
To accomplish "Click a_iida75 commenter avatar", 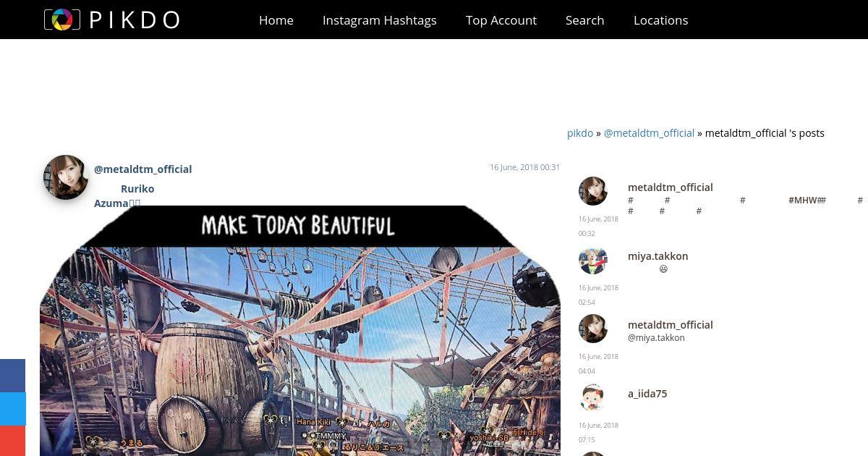I will [593, 397].
